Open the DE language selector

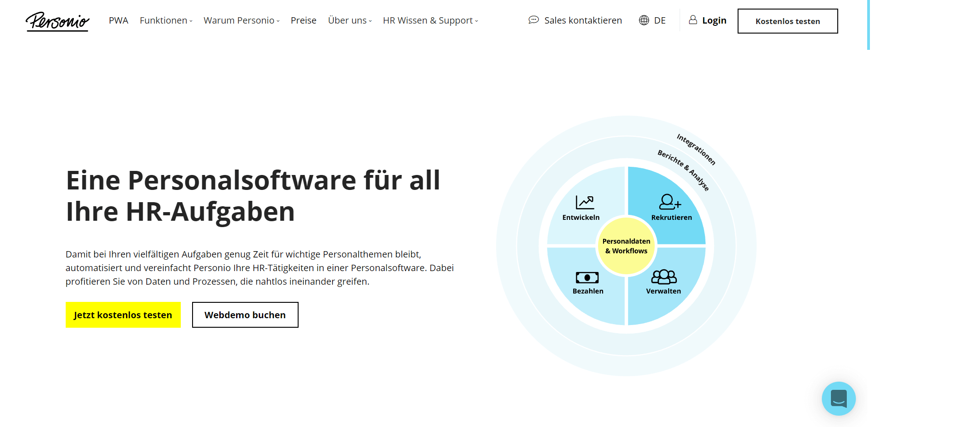[x=652, y=20]
